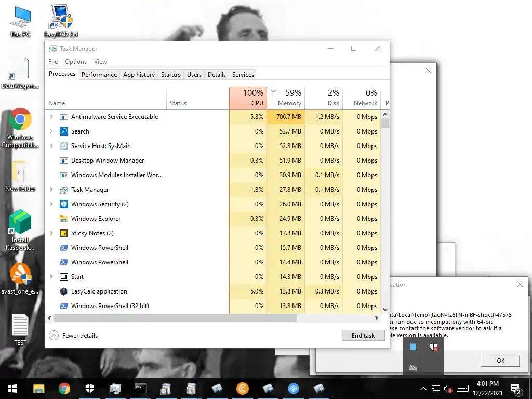
Task: Click the EasyCalc application process icon
Action: pyautogui.click(x=63, y=291)
